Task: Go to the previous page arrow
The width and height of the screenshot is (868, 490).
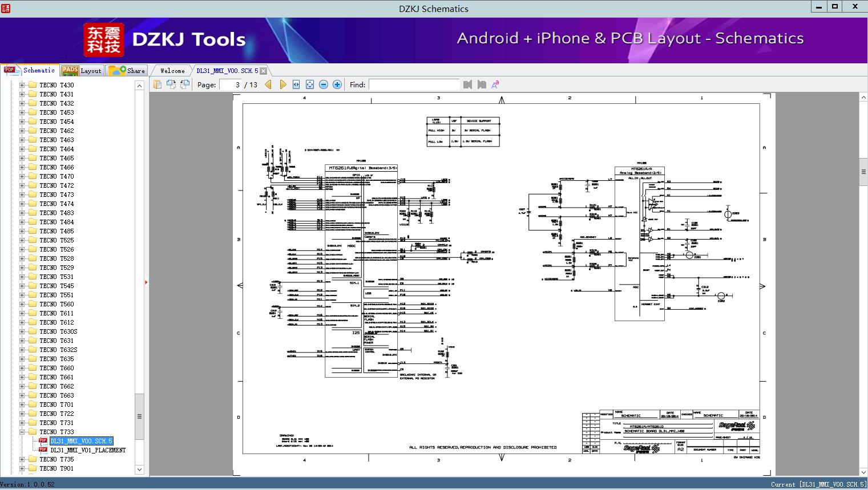Action: [x=268, y=84]
